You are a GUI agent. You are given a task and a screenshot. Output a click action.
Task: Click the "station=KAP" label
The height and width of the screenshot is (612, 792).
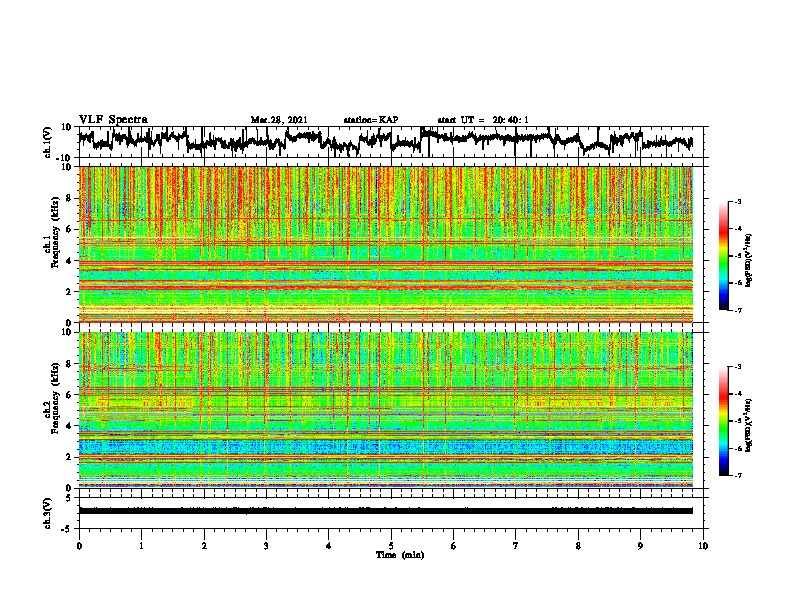[371, 120]
